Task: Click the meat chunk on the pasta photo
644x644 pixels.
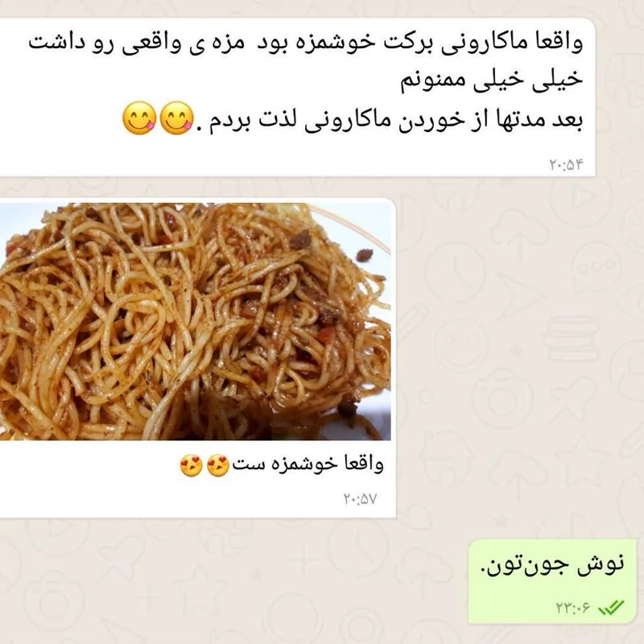Action: coord(299,239)
